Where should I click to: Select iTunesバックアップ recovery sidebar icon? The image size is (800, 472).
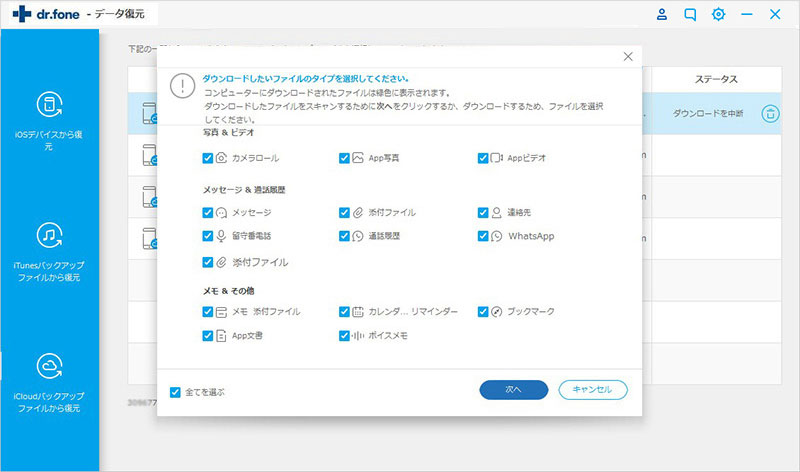(49, 235)
